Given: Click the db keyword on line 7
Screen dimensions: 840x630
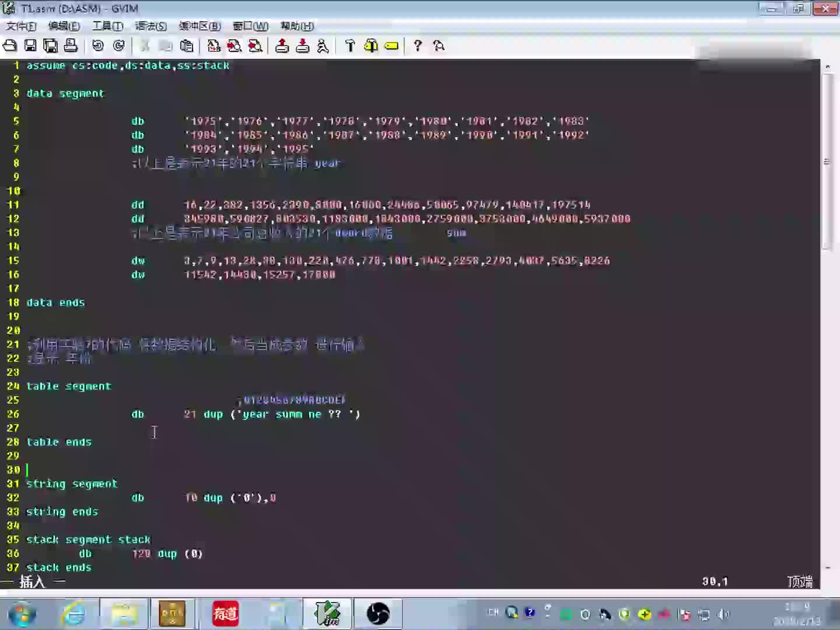Looking at the screenshot, I should click(x=138, y=149).
